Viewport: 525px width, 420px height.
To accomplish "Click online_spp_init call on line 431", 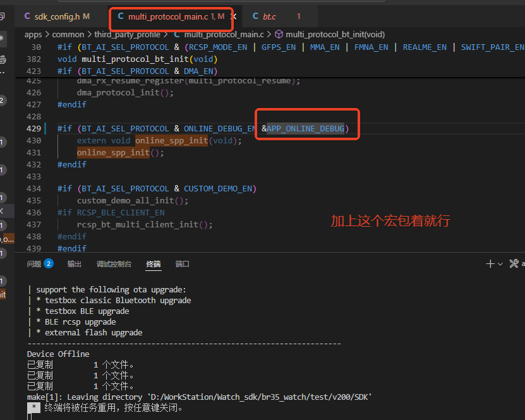I will [x=113, y=153].
